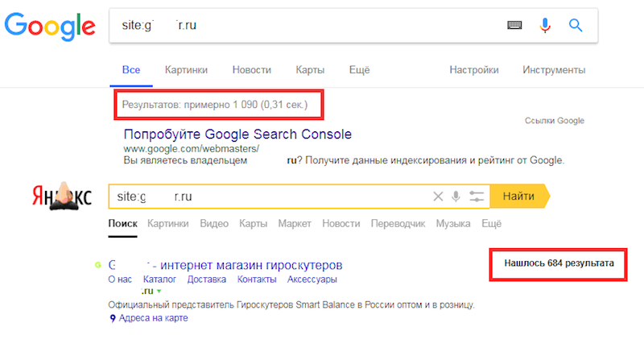644x352 pixels.
Task: Switch to Yandex Карты tab
Action: coord(253,223)
